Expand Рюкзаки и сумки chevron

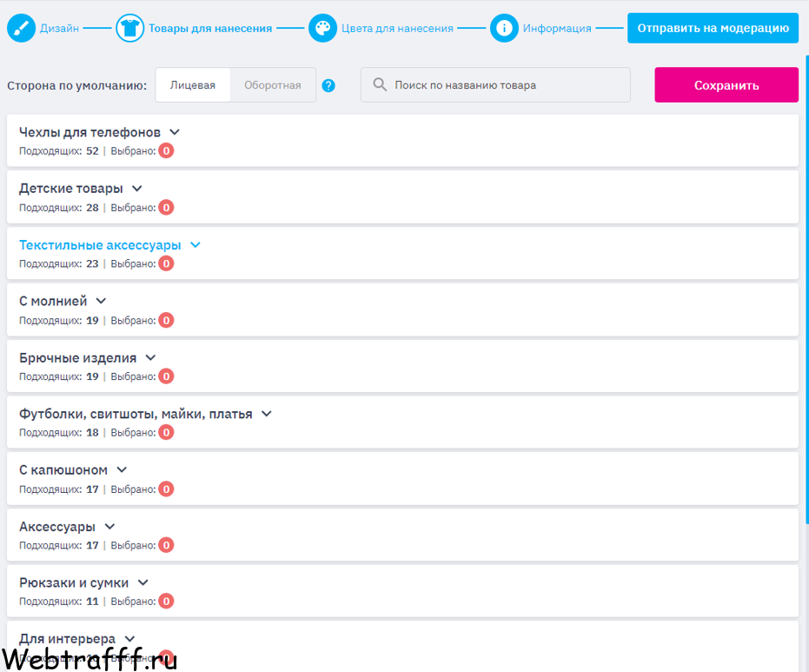(143, 582)
